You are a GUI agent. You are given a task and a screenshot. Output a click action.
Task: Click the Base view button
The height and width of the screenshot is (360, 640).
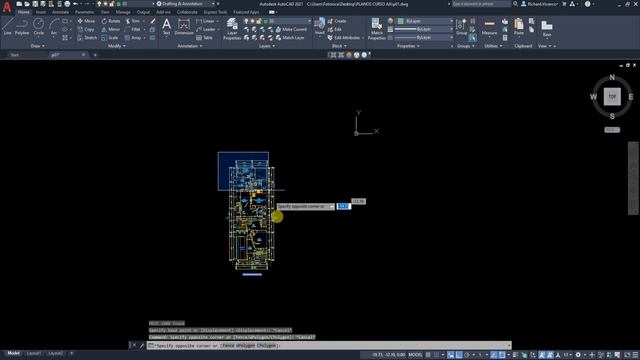(547, 28)
